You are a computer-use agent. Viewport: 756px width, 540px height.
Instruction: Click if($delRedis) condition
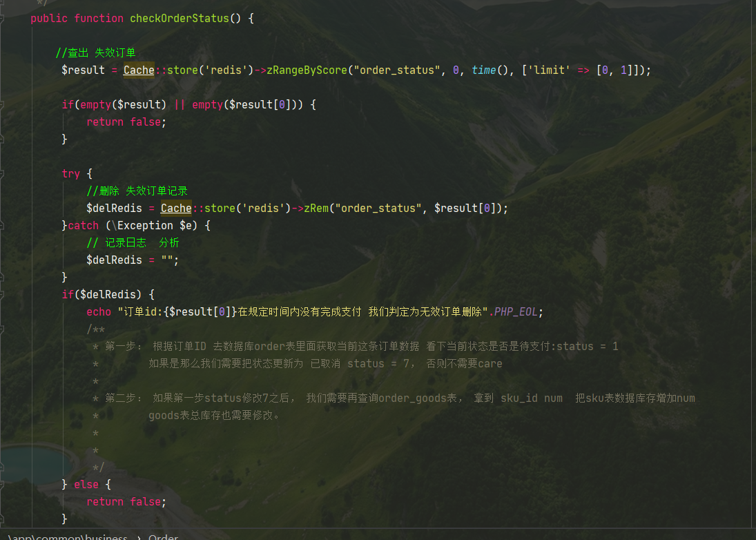[x=101, y=295]
